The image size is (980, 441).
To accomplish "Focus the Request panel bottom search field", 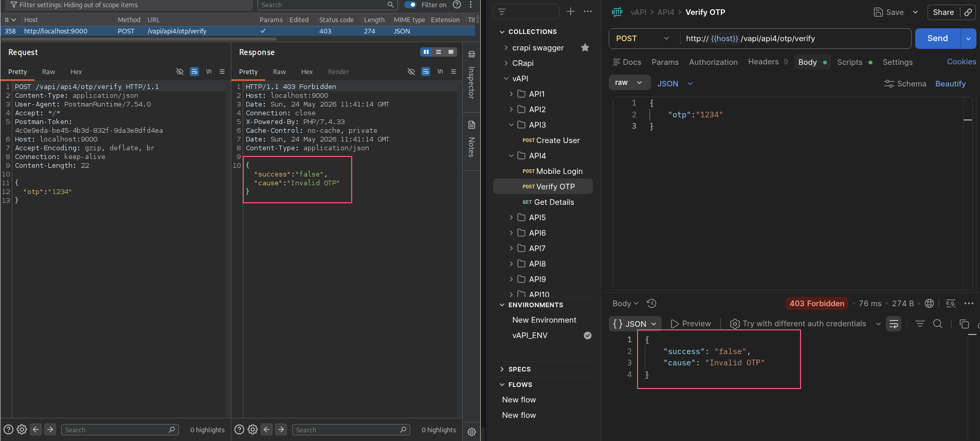I will (120, 430).
